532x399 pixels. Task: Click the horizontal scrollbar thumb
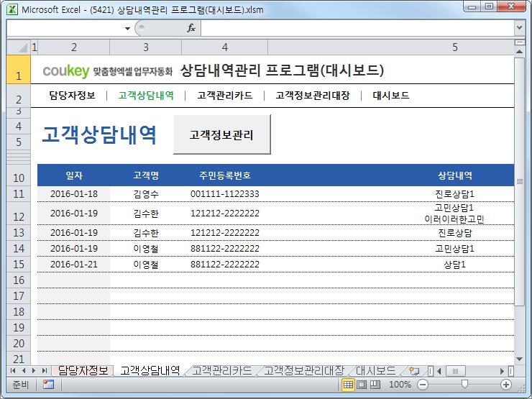coord(455,371)
